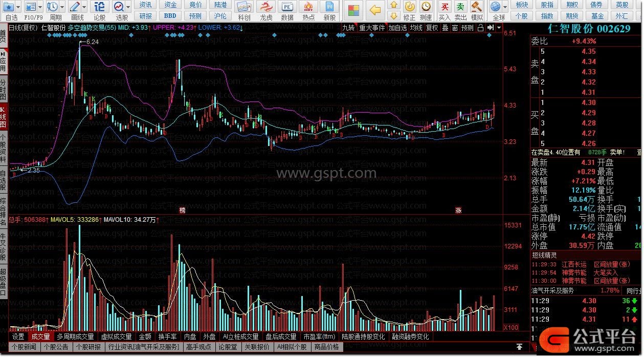Viewport: 644px width, 357px height.
Task: Toggle the chart-bar 预测 forecast button
Action: (x=468, y=28)
